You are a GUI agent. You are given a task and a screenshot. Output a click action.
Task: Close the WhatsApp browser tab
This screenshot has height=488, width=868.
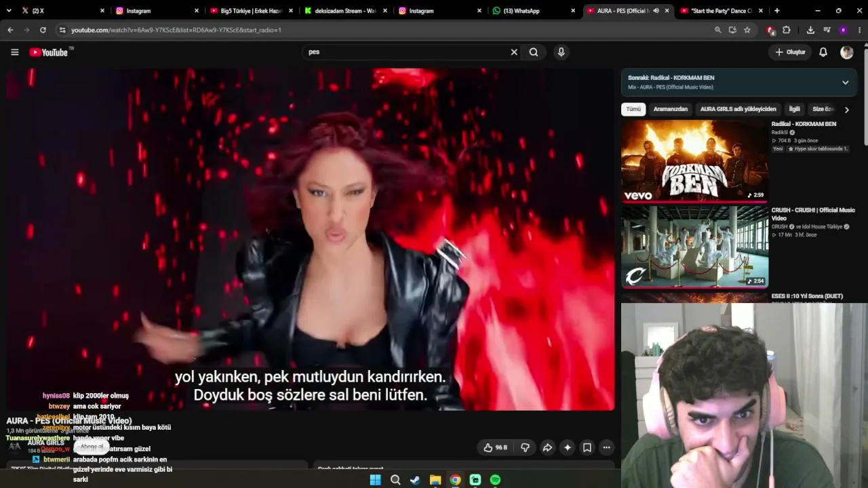click(x=573, y=11)
